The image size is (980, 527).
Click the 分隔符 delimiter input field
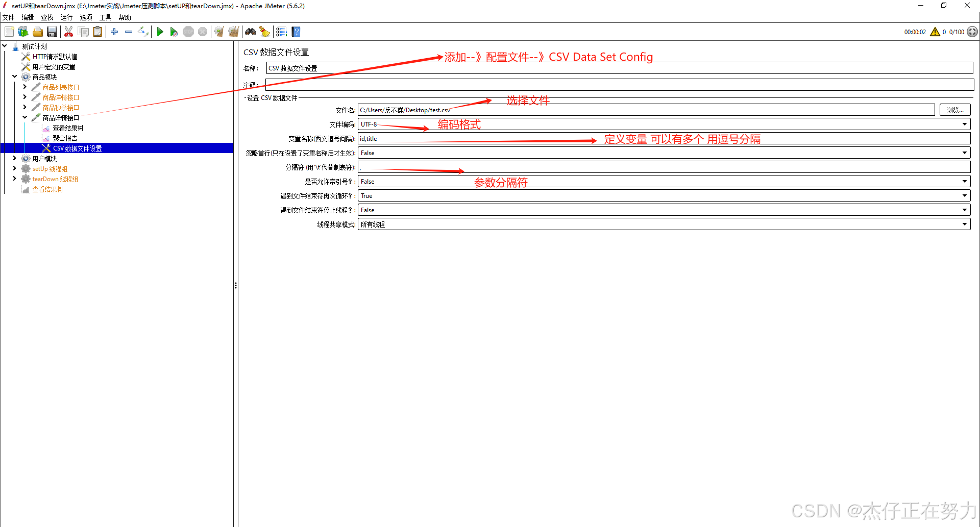pyautogui.click(x=664, y=167)
